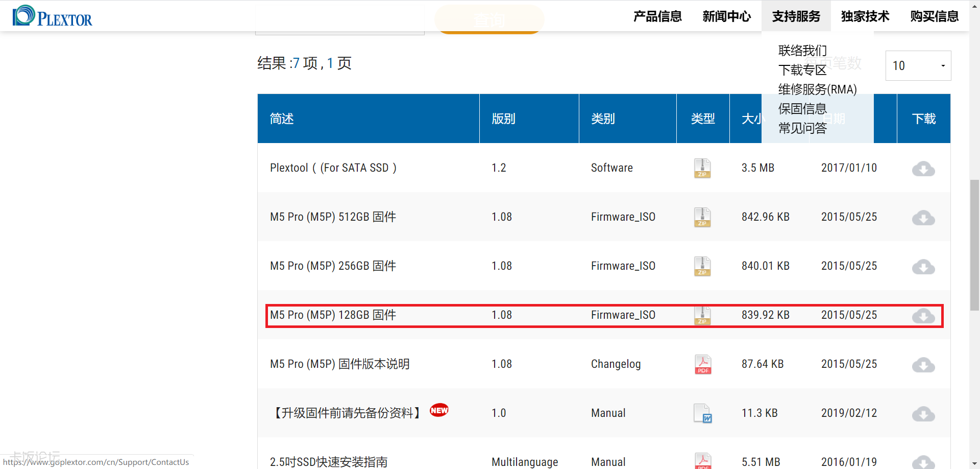980x469 pixels.
Task: Select 保固信息 from the support menu
Action: [802, 109]
